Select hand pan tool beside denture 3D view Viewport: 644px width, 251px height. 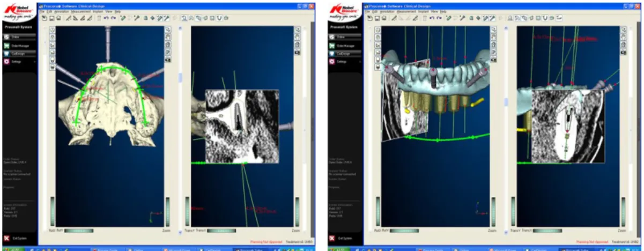click(494, 37)
